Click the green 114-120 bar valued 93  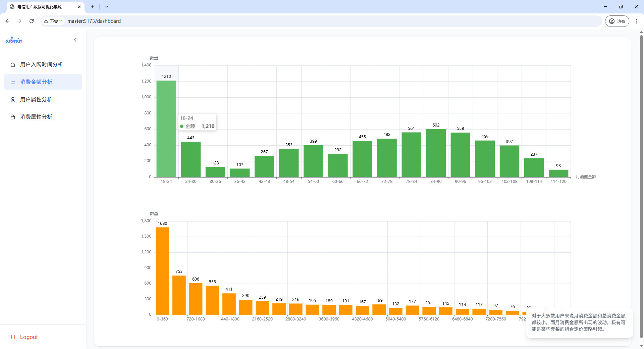coord(558,173)
